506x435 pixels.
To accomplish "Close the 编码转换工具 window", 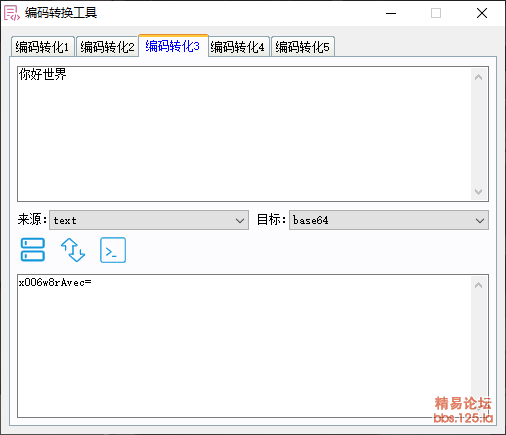I will tap(482, 13).
